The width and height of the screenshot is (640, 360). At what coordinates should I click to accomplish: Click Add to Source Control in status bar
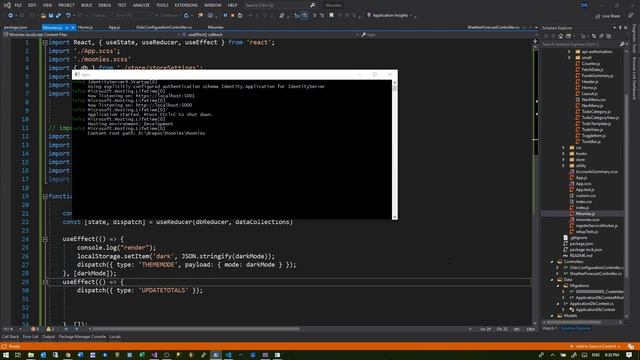[595, 347]
